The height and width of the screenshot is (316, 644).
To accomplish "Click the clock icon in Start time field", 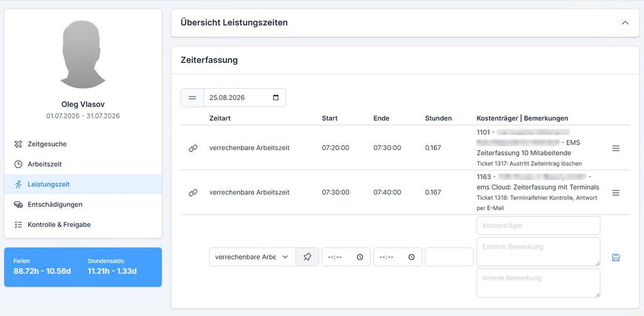I will [360, 257].
